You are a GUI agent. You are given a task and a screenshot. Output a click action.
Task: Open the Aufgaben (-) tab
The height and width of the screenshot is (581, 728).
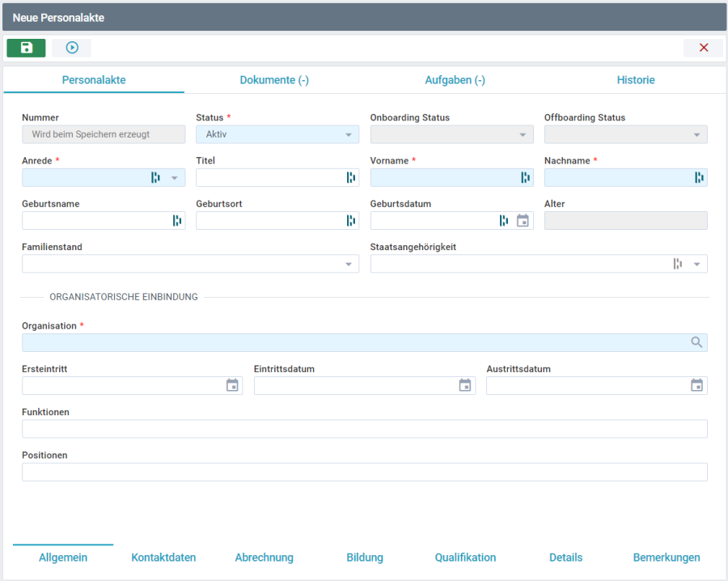point(455,80)
